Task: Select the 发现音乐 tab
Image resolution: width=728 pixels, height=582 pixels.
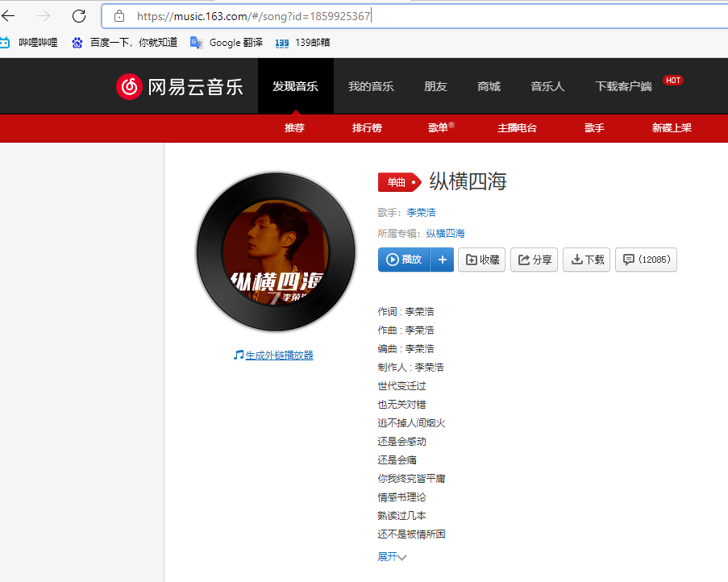Action: pos(295,86)
